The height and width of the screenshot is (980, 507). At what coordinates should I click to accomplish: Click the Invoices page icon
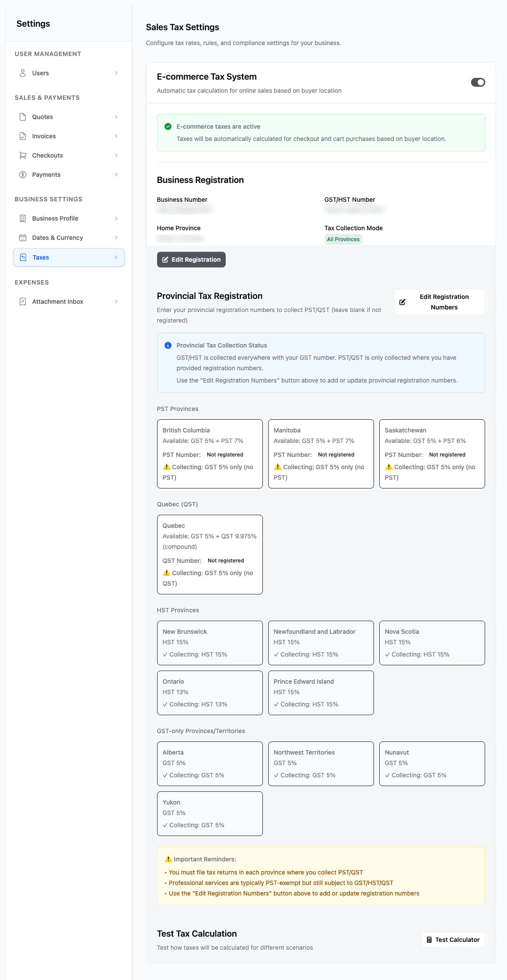(23, 136)
